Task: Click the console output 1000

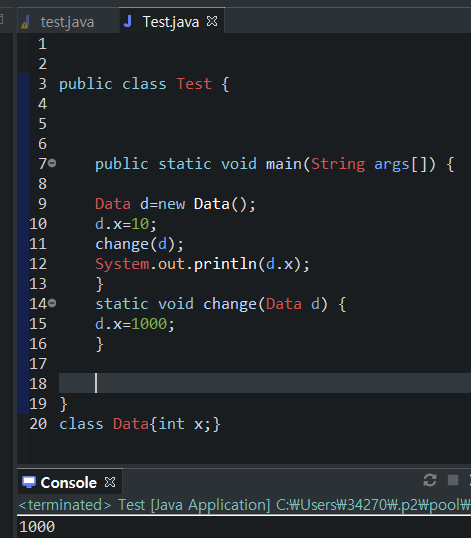Action: (37, 527)
